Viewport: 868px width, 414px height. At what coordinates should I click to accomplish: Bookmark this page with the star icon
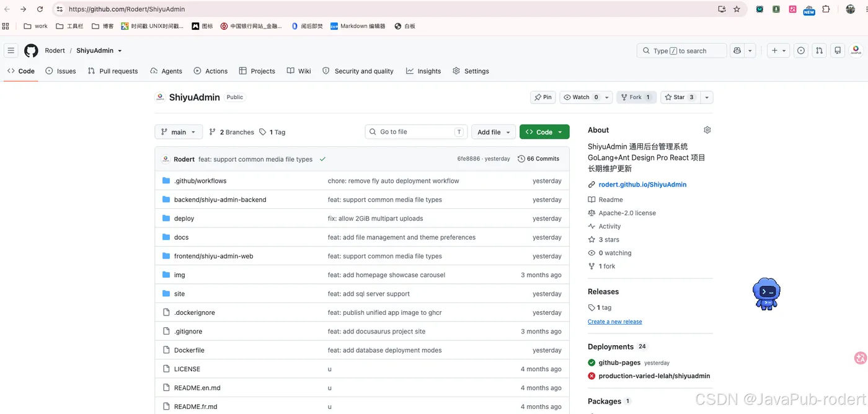click(x=737, y=9)
